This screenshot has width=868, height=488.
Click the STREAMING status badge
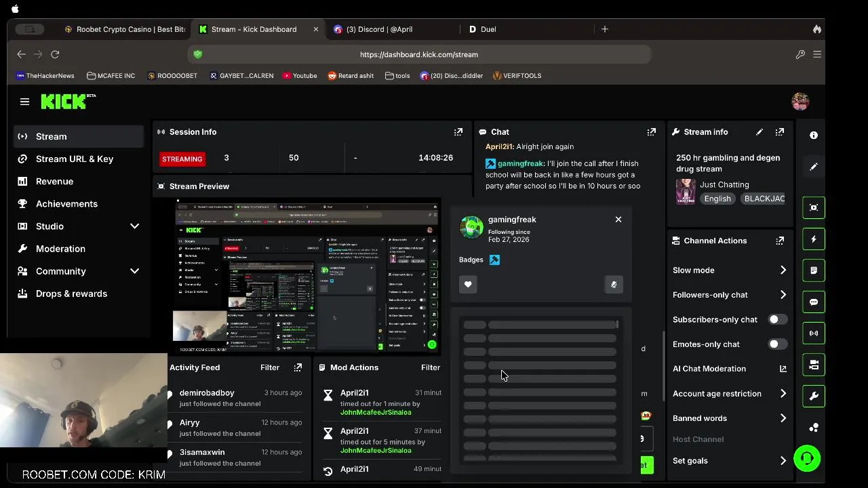pos(182,159)
